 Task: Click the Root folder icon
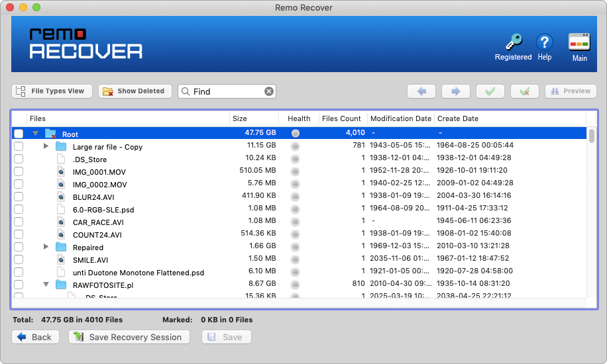coord(50,134)
